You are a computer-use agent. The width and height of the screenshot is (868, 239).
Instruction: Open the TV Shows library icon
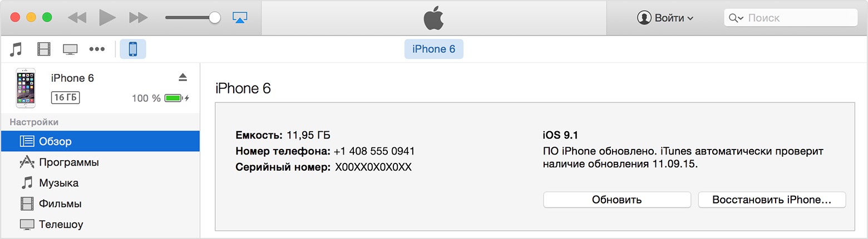click(x=70, y=49)
